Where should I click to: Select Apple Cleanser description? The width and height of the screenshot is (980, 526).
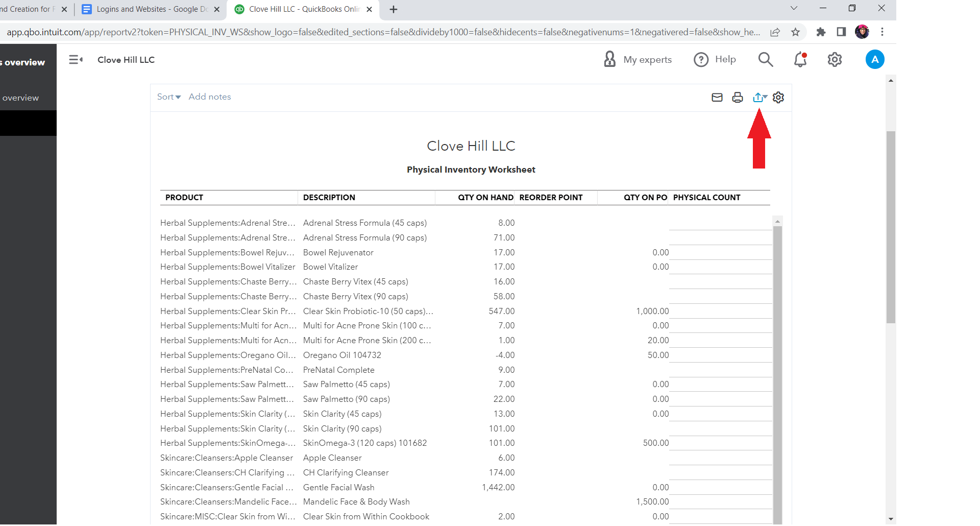[332, 458]
